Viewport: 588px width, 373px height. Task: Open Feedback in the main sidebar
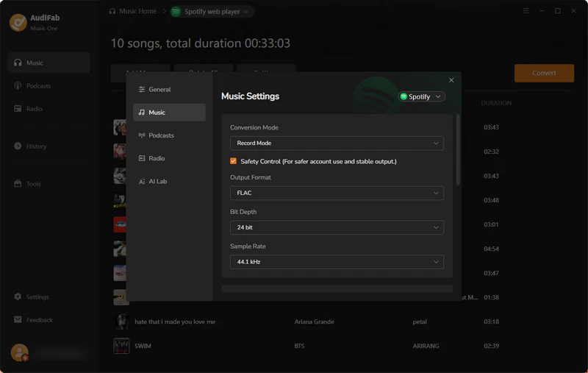click(x=49, y=320)
